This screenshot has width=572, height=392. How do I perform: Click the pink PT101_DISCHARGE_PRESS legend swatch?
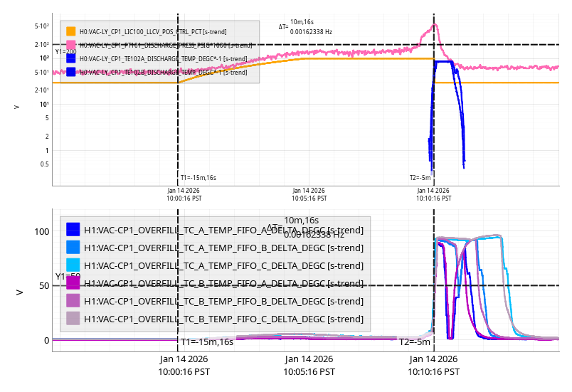(x=71, y=45)
